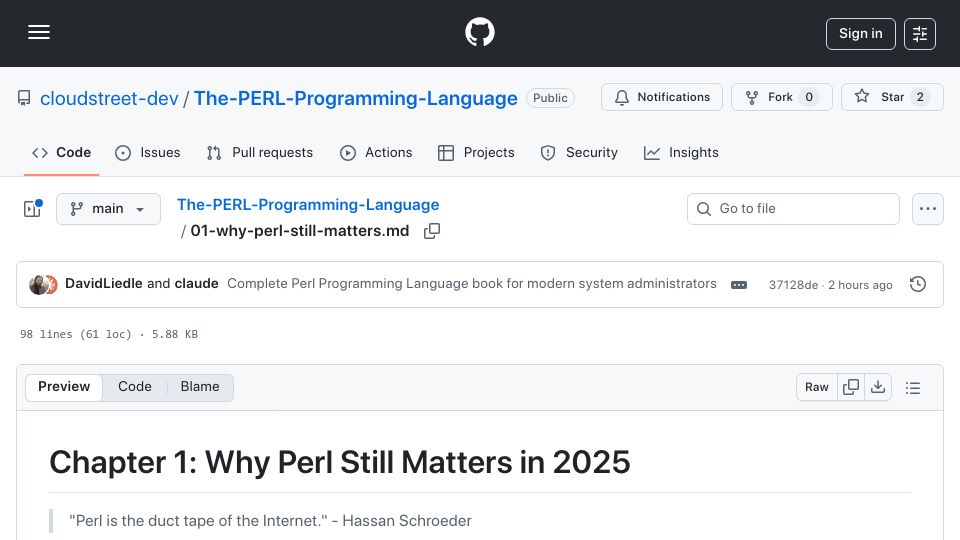Select the Code tab
This screenshot has height=540, width=960.
[x=61, y=152]
